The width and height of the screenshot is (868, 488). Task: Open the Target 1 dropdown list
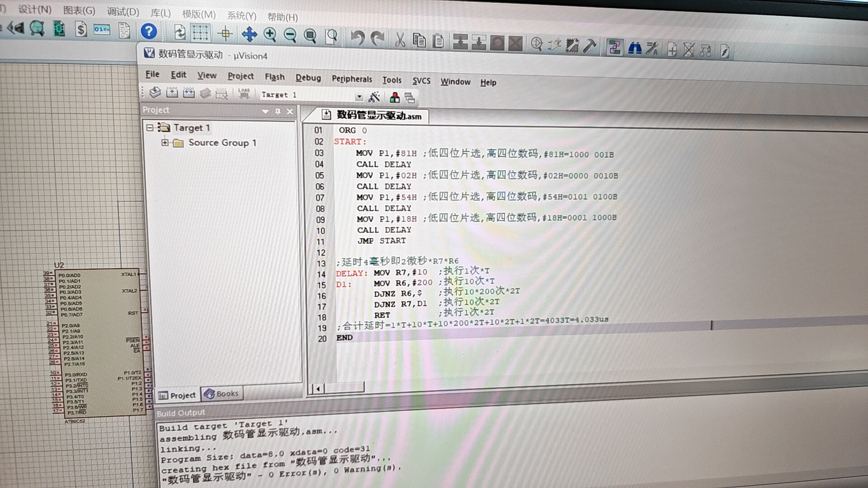click(x=359, y=96)
